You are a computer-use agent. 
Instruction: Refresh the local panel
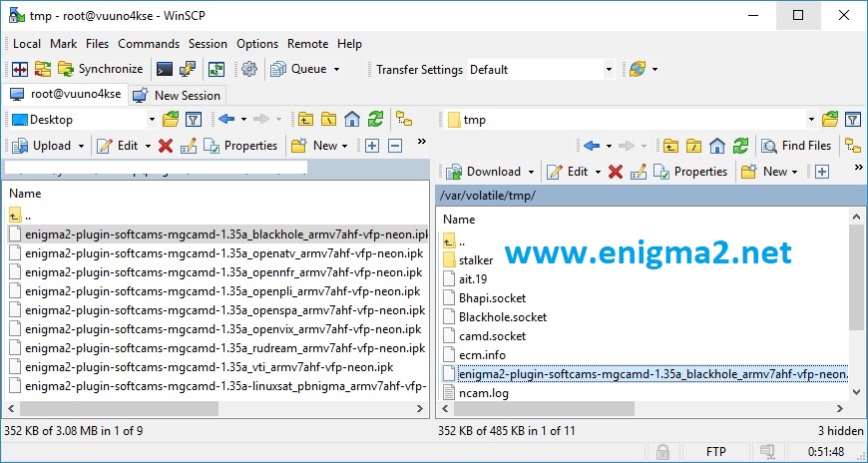(375, 119)
